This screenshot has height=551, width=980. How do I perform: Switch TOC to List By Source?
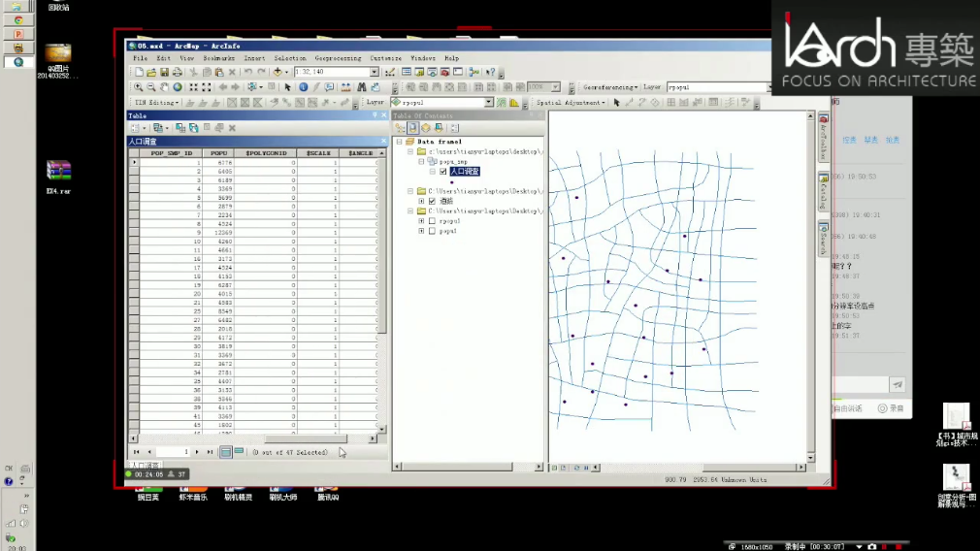click(413, 128)
